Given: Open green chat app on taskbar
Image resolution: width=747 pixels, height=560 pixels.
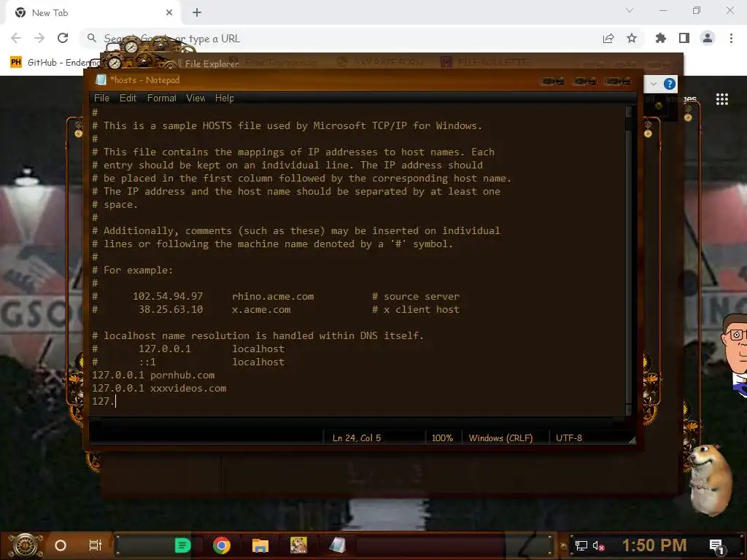Looking at the screenshot, I should tap(183, 545).
